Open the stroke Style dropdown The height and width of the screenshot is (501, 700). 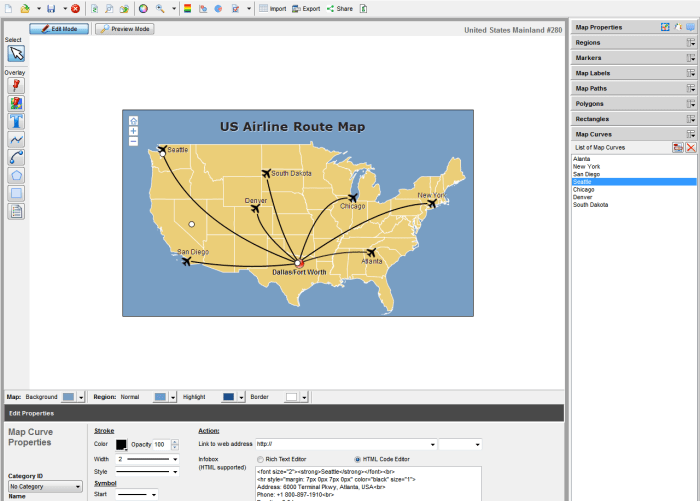pyautogui.click(x=175, y=472)
